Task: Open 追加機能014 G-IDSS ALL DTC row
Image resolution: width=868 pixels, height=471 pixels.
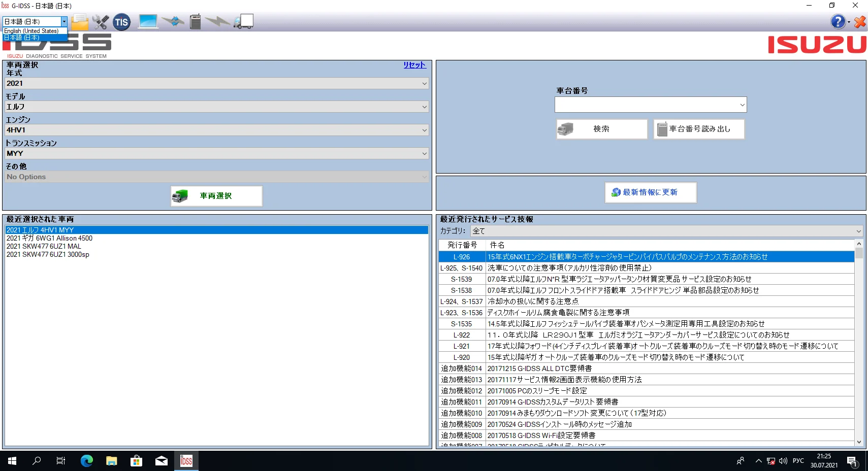Action: click(647, 368)
